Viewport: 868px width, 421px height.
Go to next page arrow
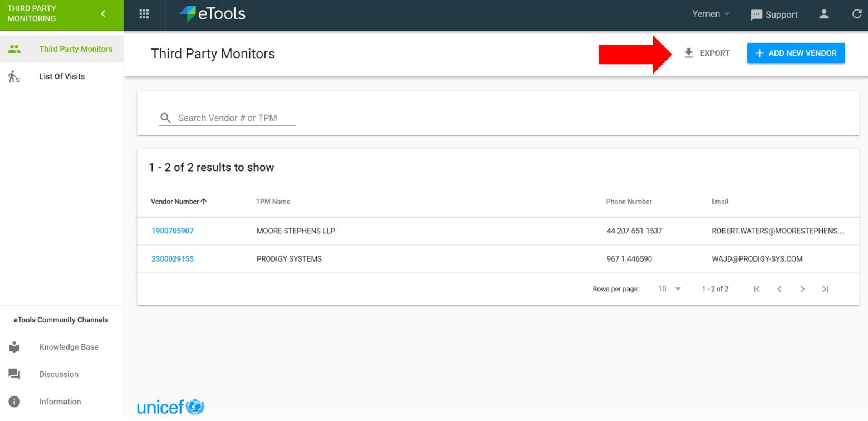click(802, 288)
